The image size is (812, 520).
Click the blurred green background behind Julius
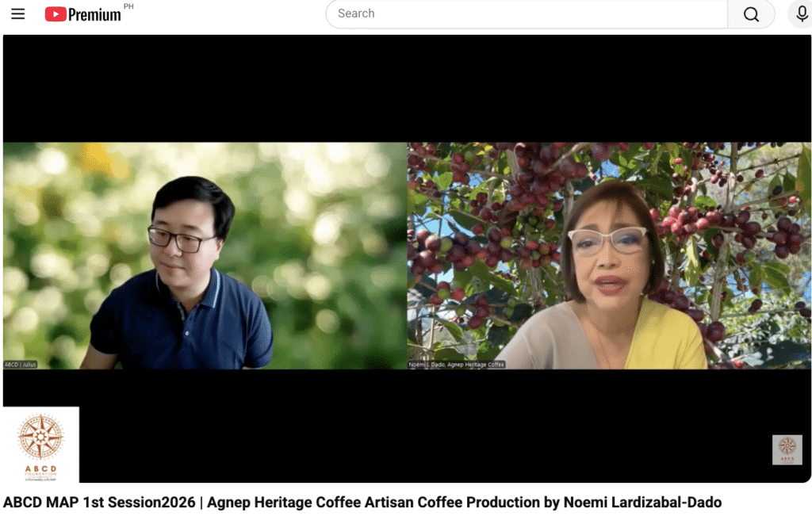333,238
